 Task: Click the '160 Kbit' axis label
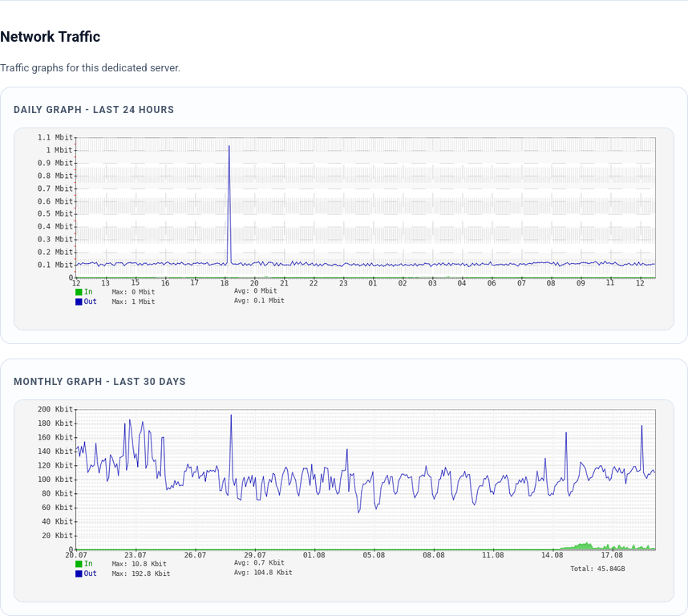pyautogui.click(x=55, y=437)
